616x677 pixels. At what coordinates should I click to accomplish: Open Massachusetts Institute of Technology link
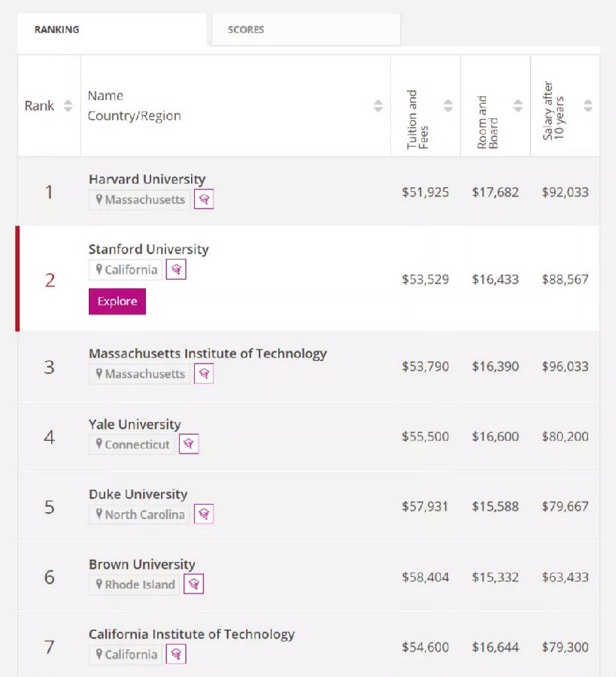(208, 354)
